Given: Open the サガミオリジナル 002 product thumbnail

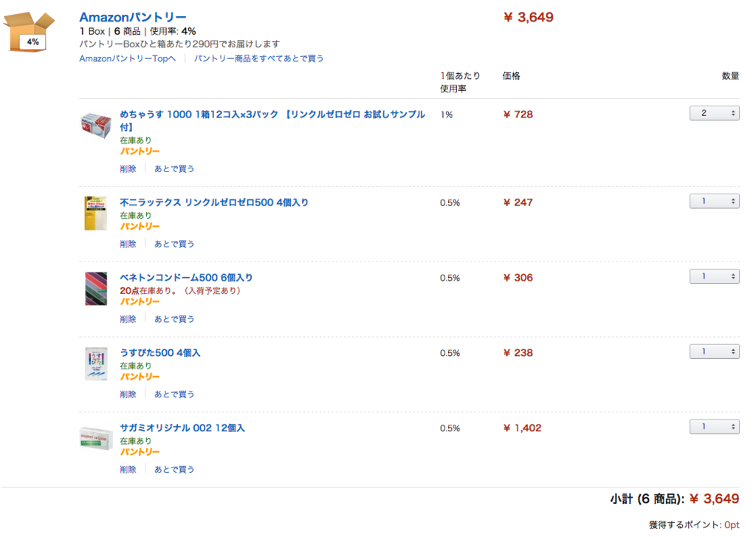Looking at the screenshot, I should [x=95, y=439].
